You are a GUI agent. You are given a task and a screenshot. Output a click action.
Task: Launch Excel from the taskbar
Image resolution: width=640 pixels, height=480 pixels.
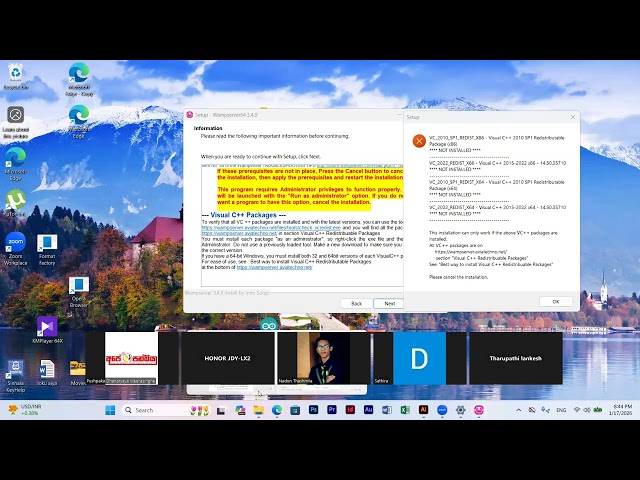[405, 410]
